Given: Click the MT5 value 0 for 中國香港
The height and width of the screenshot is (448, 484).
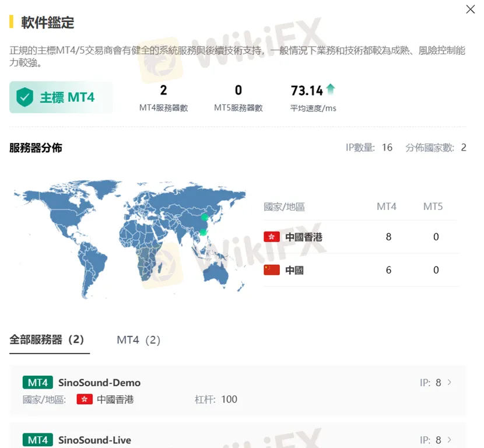Looking at the screenshot, I should tap(436, 237).
